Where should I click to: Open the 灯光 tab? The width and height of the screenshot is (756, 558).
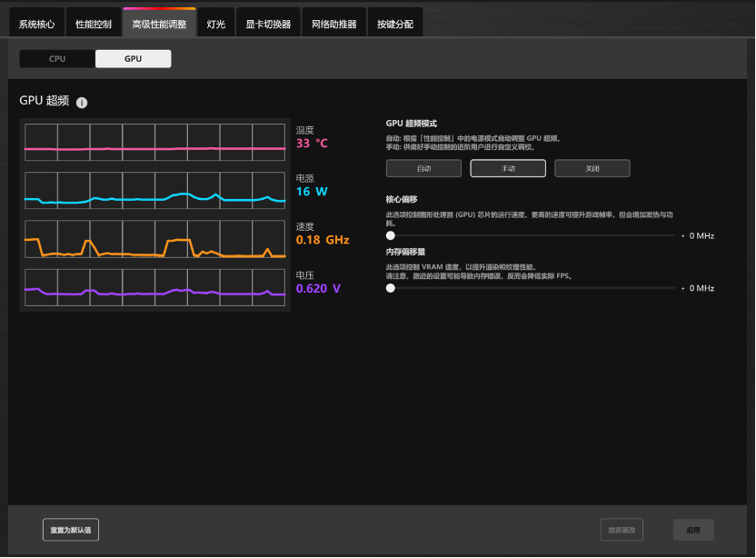tap(216, 24)
